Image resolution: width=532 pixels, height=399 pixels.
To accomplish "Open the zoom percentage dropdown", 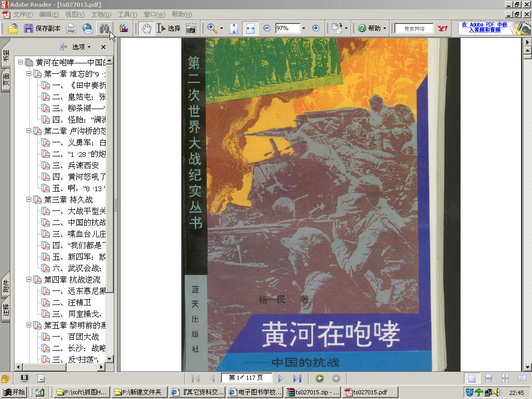I will tap(303, 29).
